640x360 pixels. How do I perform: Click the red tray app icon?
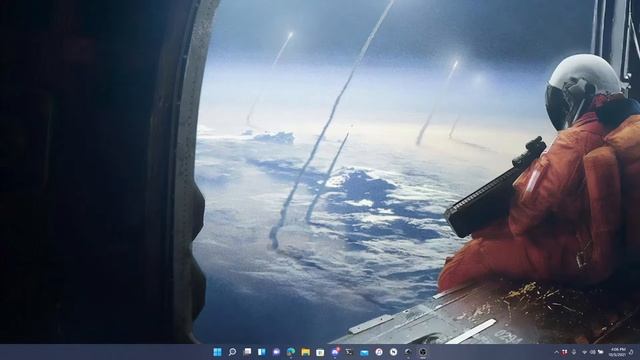pyautogui.click(x=564, y=352)
